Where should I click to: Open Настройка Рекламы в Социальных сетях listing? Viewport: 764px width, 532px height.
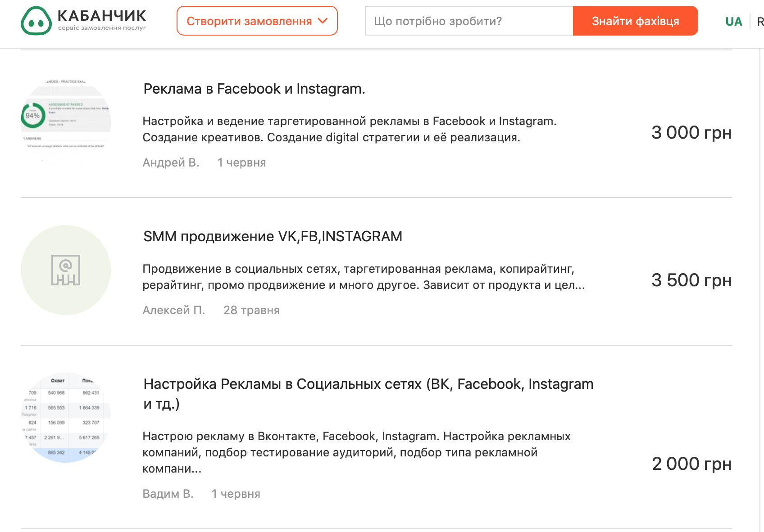(x=368, y=384)
